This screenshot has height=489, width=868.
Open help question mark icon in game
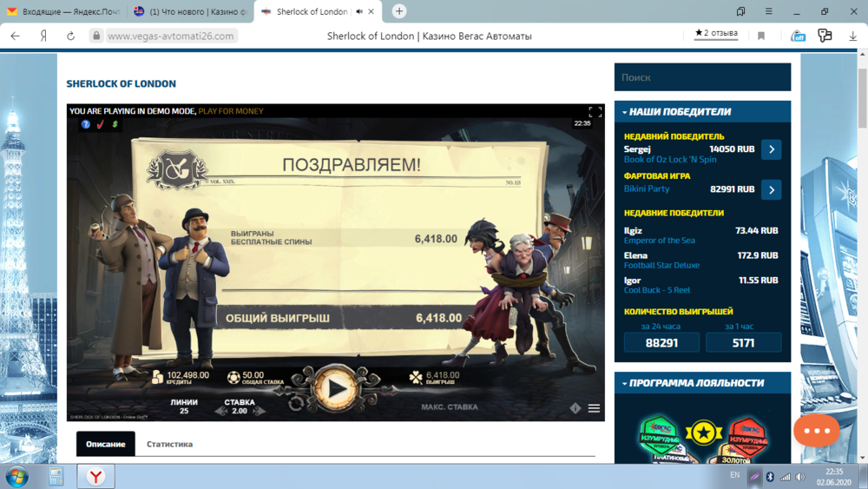[85, 124]
